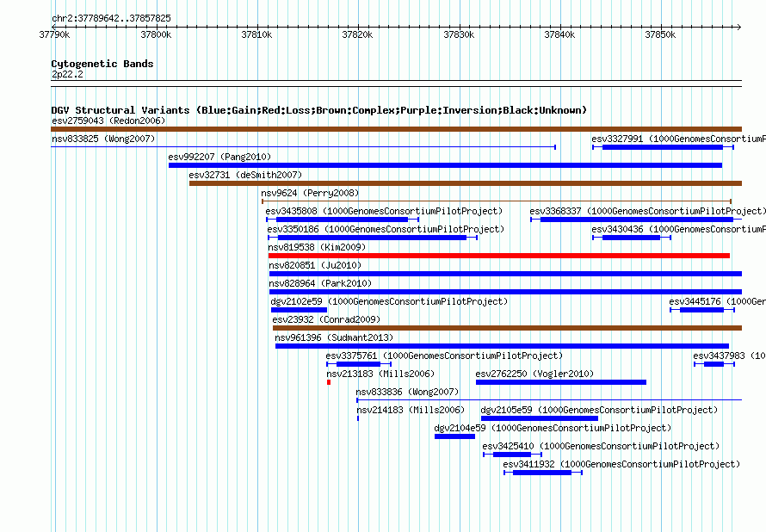Click the DGV Structural Variants track title
766x532 pixels.
318,110
